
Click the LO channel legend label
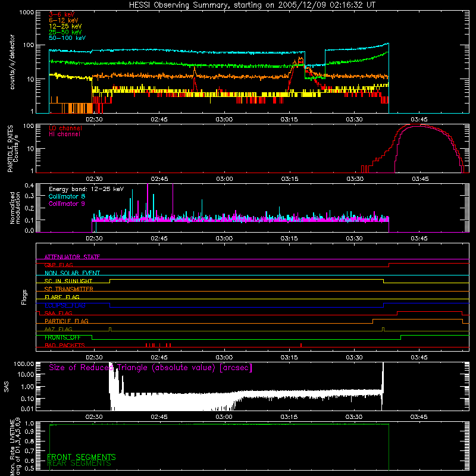[x=65, y=128]
